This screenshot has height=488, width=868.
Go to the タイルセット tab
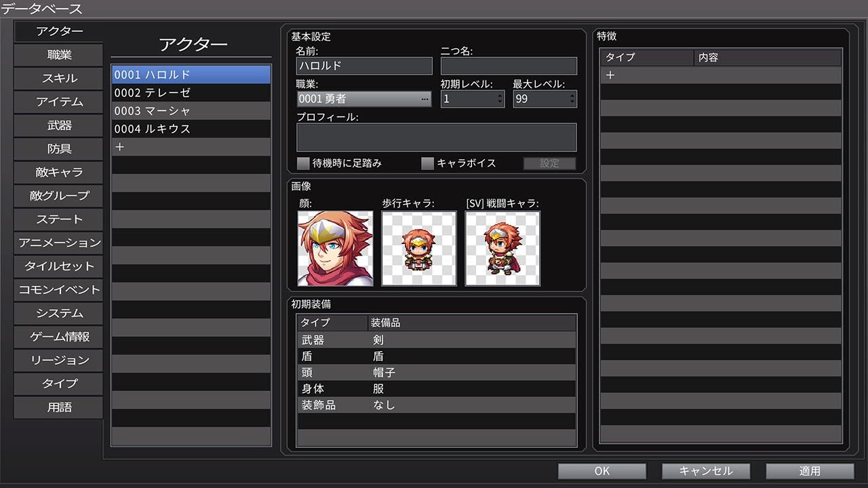coord(60,266)
